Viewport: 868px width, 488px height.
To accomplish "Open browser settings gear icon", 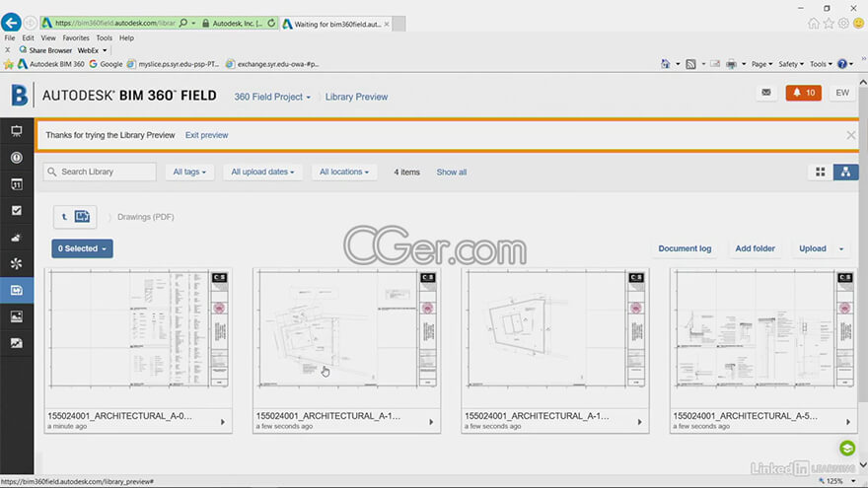I will click(843, 24).
